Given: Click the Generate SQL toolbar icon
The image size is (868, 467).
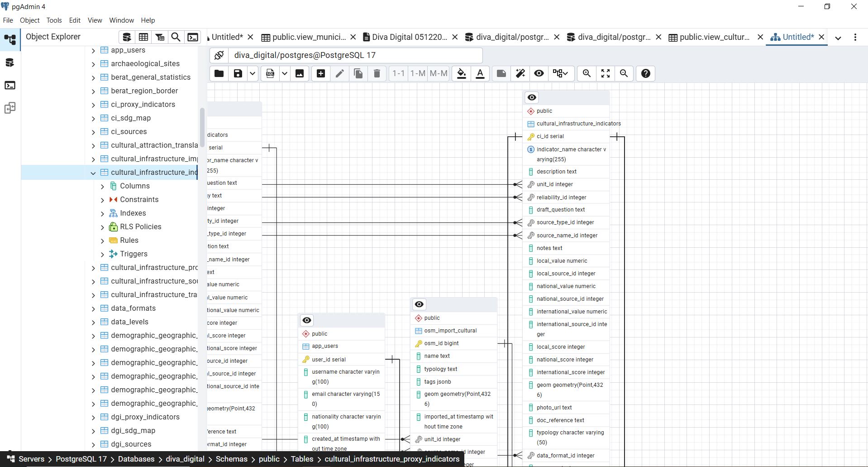Looking at the screenshot, I should click(270, 73).
